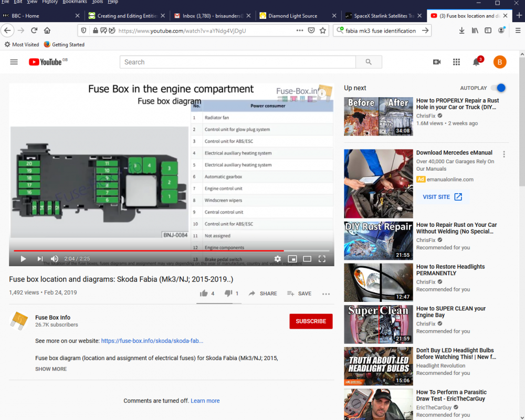525x420 pixels.
Task: Open the YouTube apps grid icon
Action: [456, 62]
